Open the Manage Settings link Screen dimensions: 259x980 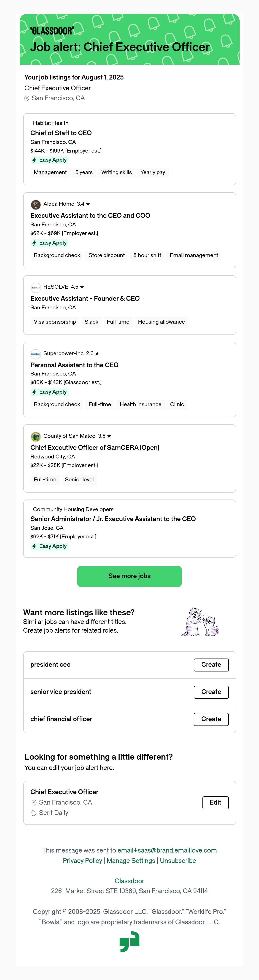tap(131, 861)
